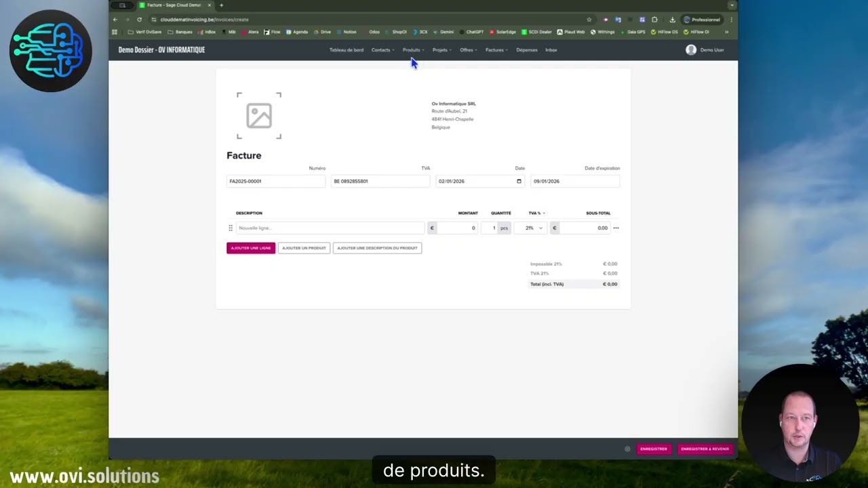
Task: Click the Montant amount field
Action: coord(457,228)
